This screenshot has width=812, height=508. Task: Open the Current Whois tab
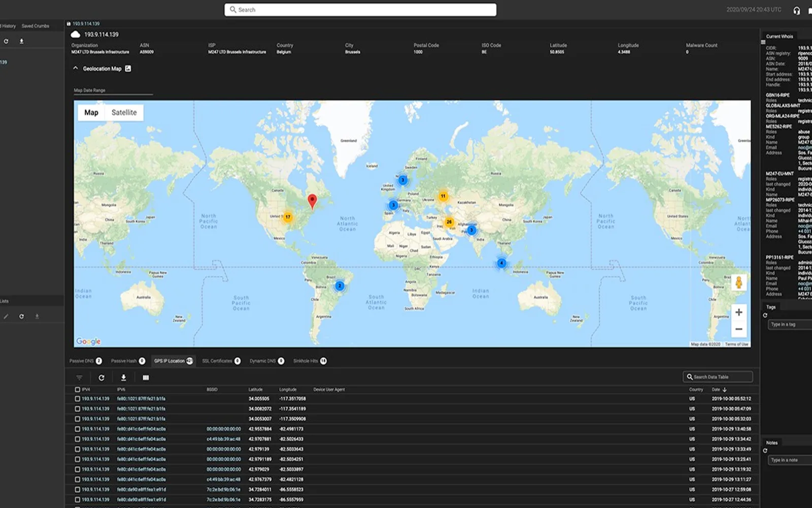(x=780, y=37)
